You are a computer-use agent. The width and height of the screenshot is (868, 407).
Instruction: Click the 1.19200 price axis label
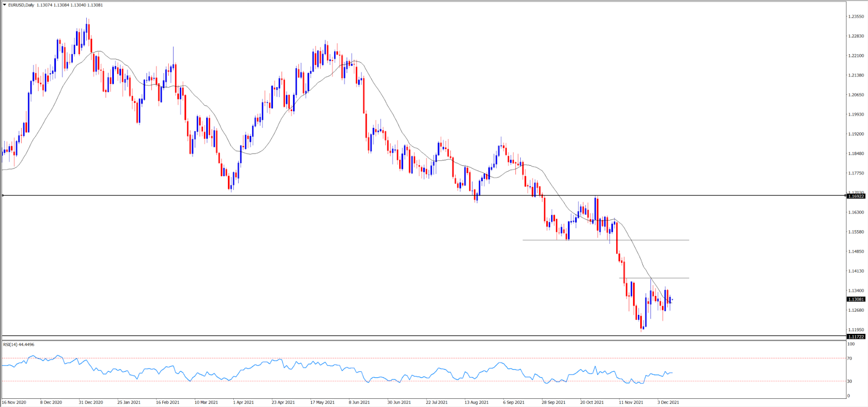(x=856, y=134)
